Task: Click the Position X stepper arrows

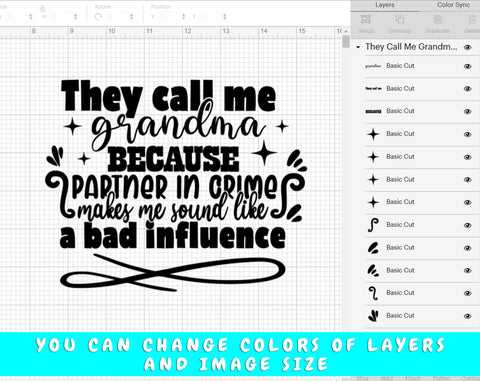Action: coord(183,16)
